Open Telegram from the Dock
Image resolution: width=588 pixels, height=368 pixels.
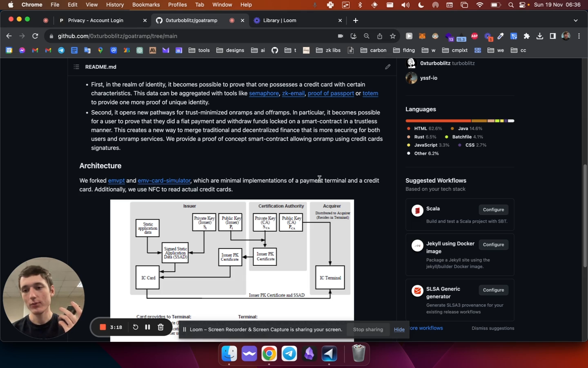[289, 354]
